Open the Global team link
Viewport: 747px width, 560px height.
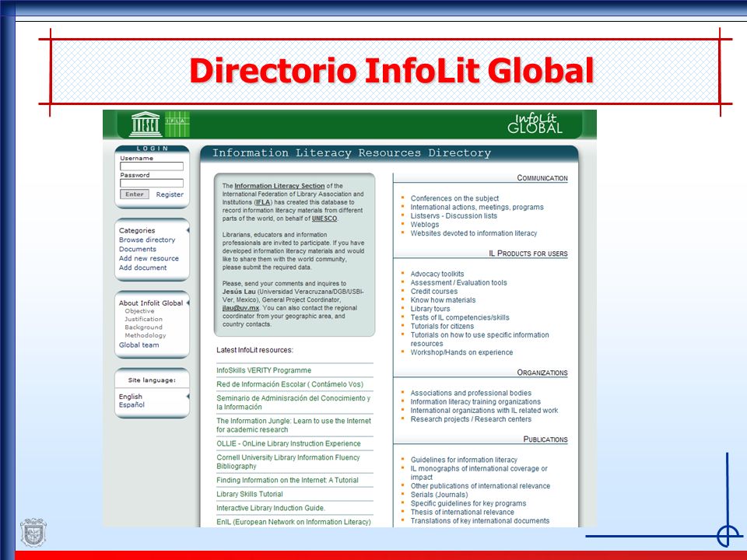click(139, 345)
